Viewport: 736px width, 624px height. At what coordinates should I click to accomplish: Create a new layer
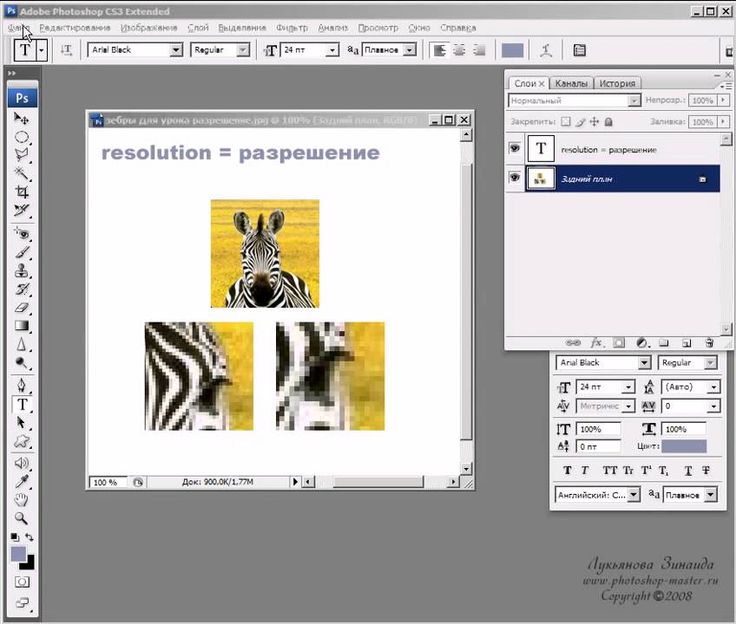[x=686, y=343]
